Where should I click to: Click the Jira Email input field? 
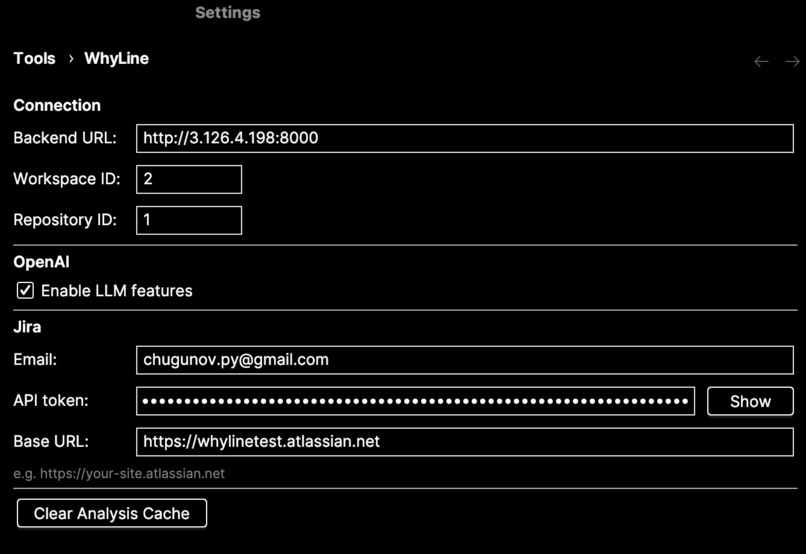pos(465,360)
